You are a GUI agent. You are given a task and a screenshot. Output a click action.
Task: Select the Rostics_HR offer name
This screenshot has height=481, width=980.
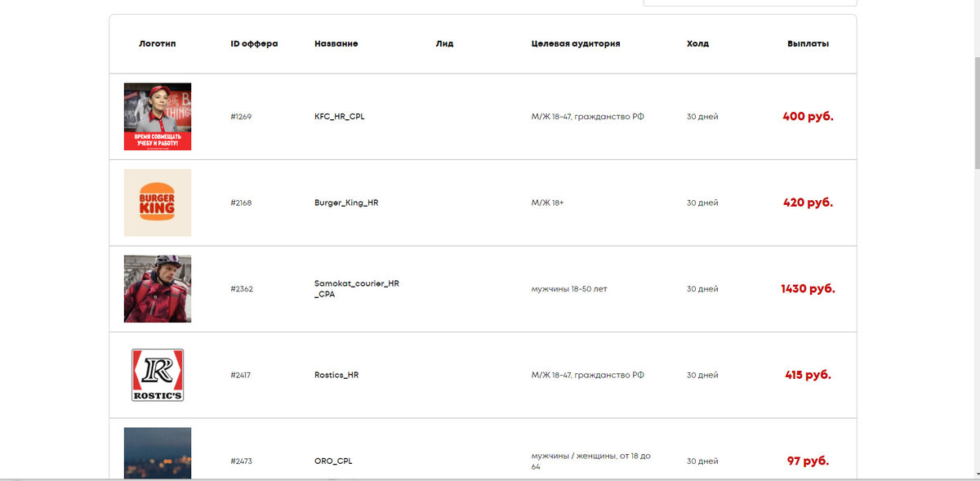click(x=336, y=375)
